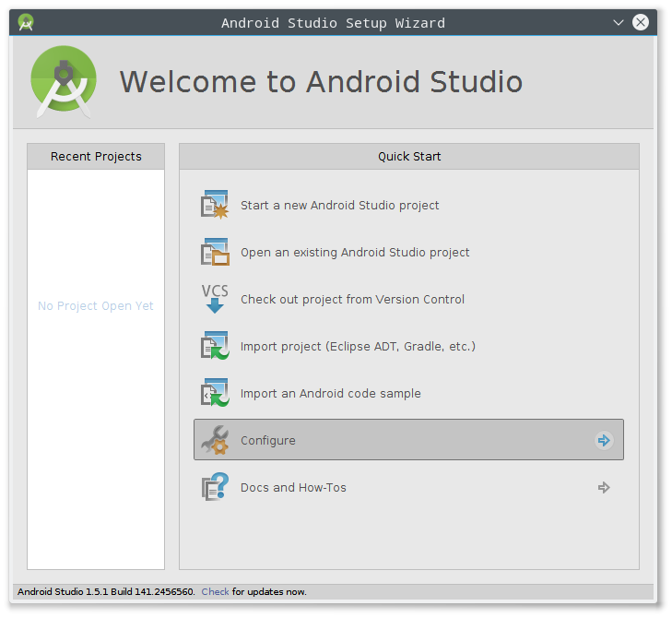Click the Android Studio 1.5.1 Build version text
The image size is (672, 618).
(106, 592)
